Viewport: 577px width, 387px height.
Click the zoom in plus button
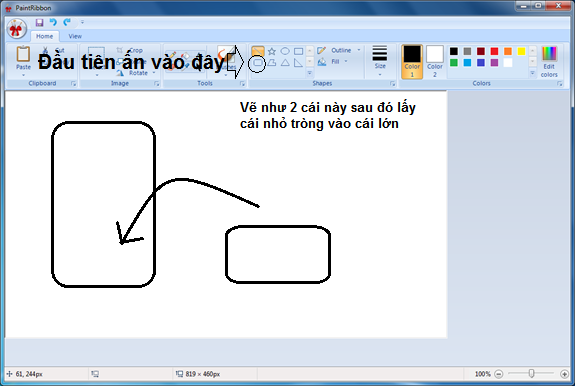(564, 374)
